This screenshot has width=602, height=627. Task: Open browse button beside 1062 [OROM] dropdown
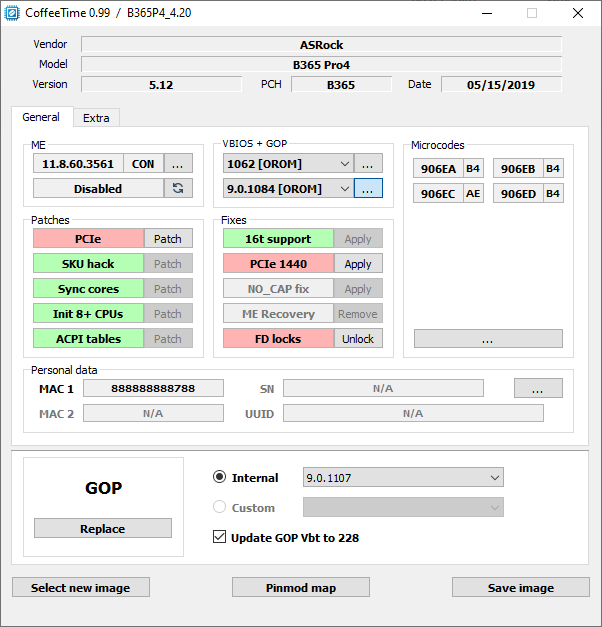pos(368,164)
